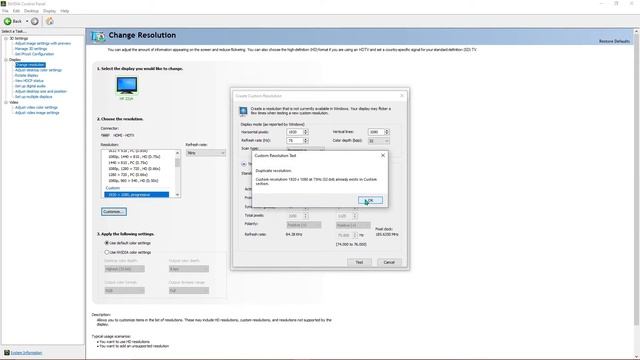Open the Help menu
This screenshot has width=640, height=360.
(x=64, y=11)
